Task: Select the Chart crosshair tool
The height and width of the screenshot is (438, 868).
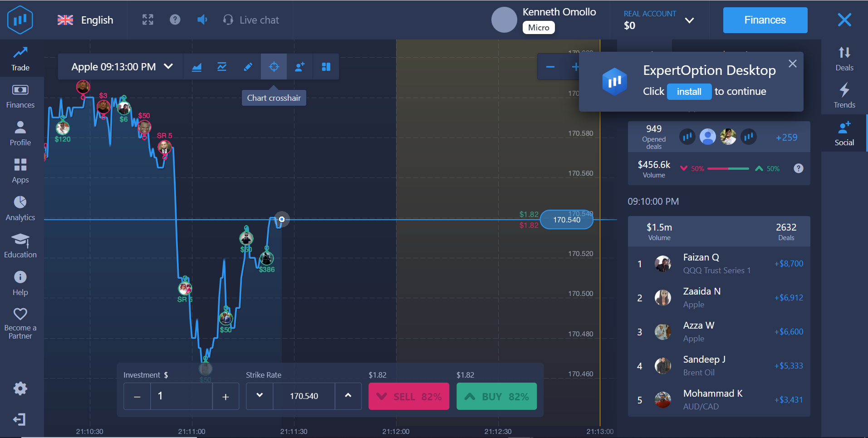Action: click(274, 66)
